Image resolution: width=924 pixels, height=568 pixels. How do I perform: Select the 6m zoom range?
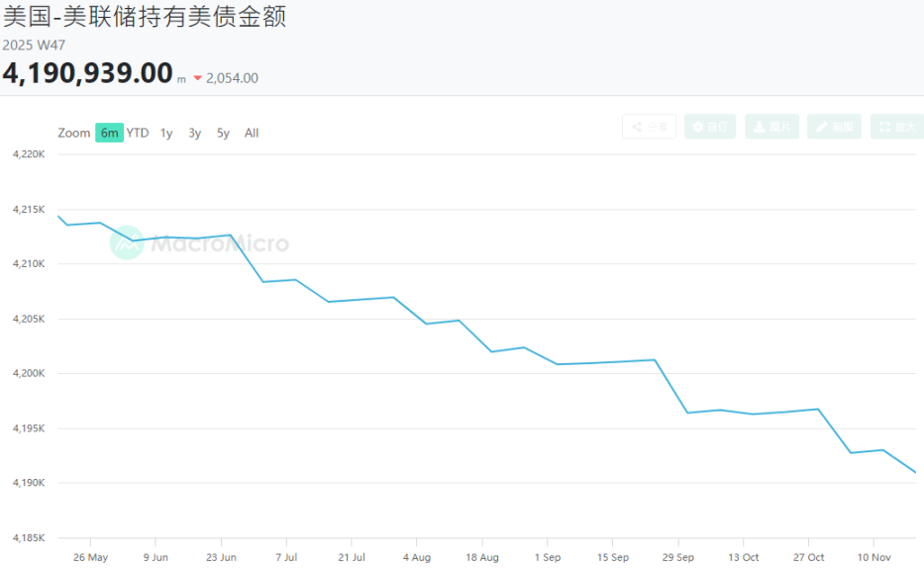coord(109,133)
